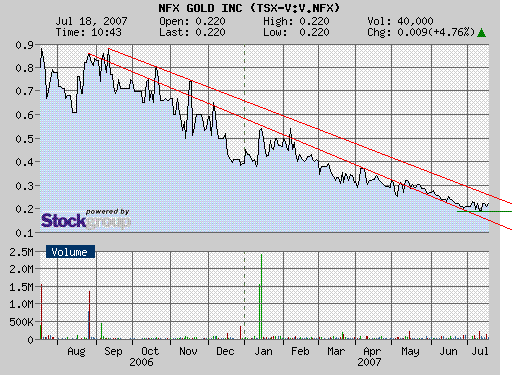
Task: Click the 0.5 price axis label
Action: click(24, 139)
